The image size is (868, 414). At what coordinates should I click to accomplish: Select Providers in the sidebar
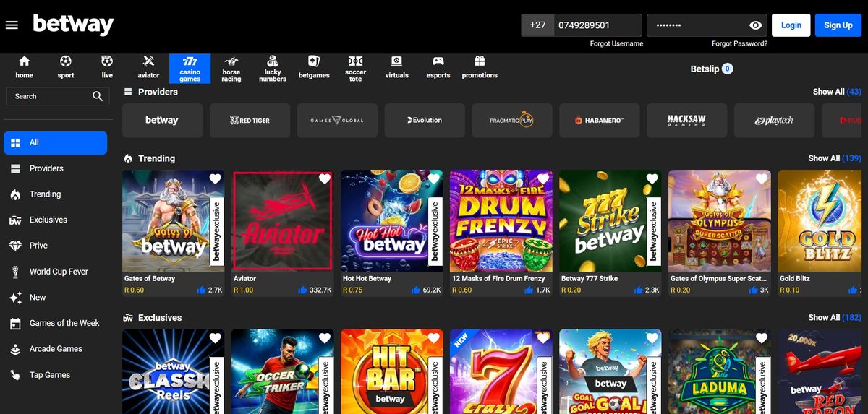coord(55,168)
